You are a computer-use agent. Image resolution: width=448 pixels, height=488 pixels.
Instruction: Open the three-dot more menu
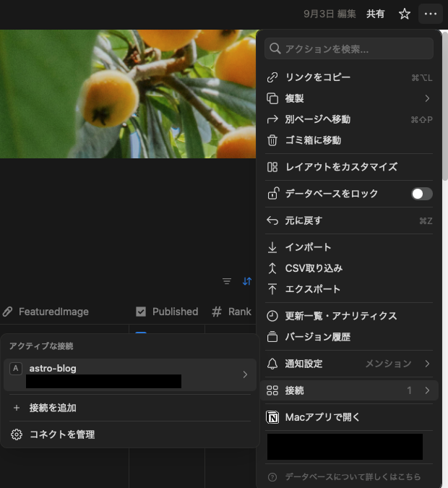(431, 14)
